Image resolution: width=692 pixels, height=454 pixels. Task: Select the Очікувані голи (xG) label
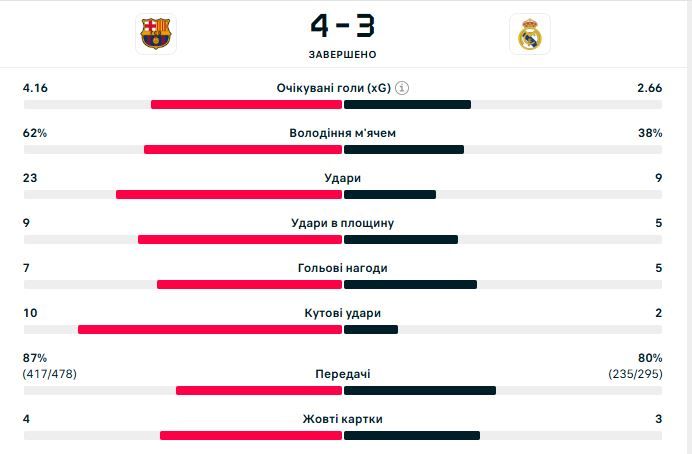[333, 88]
